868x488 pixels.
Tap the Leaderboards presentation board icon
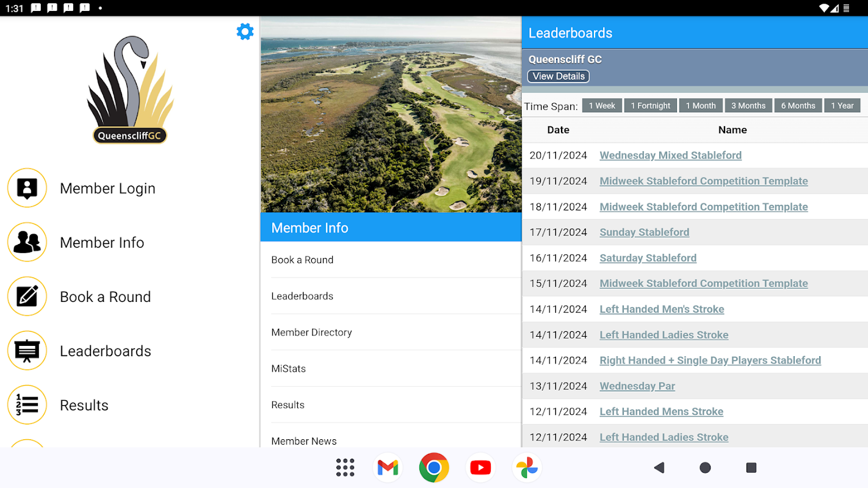point(27,351)
